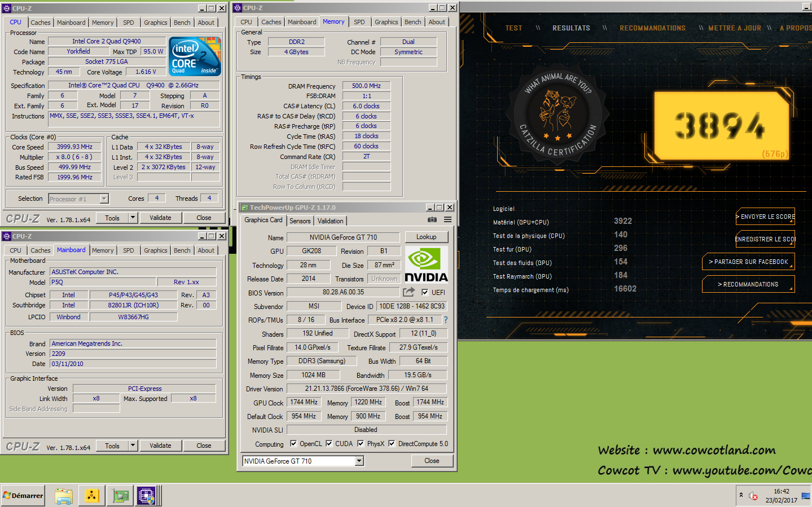Screen dimensions: 812x507
Task: Toggle the CUDA checkbox
Action: [x=329, y=443]
